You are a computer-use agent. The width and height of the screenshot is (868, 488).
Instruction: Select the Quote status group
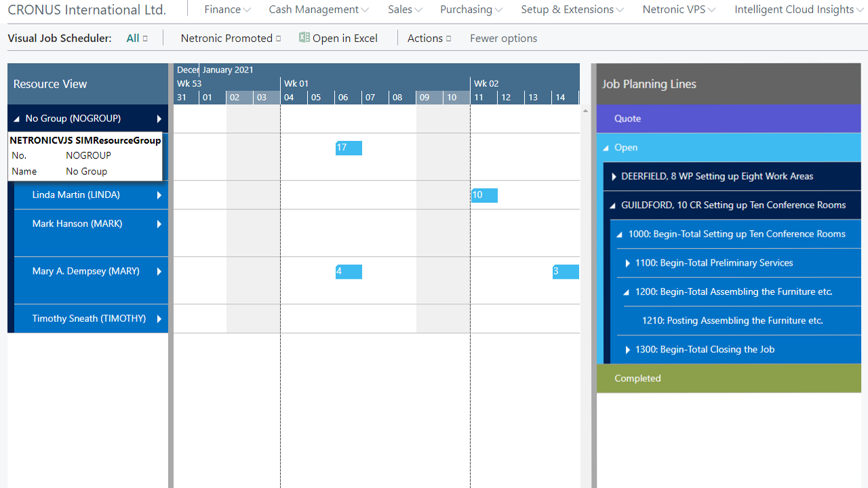click(x=729, y=119)
